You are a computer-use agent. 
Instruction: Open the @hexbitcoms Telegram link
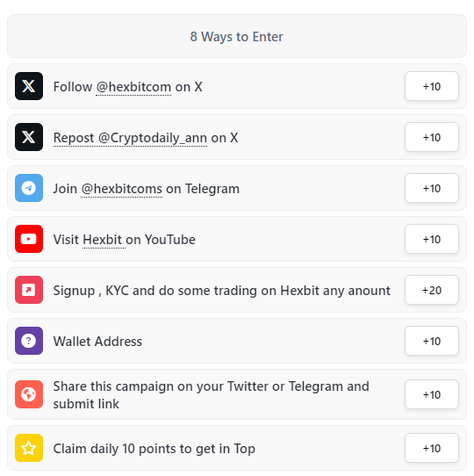122,189
